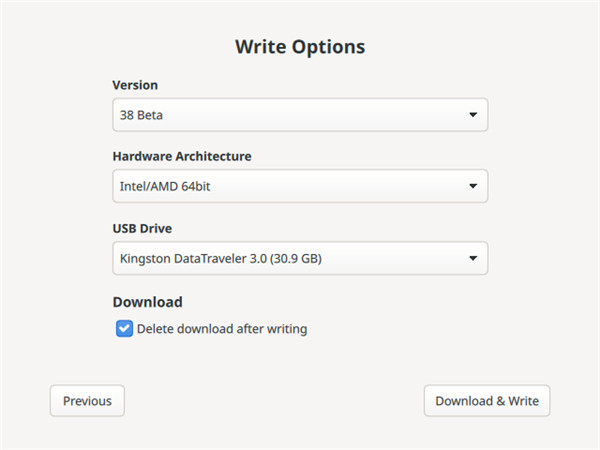
Task: Click the "Hardware Architecture" field label
Action: [x=182, y=156]
